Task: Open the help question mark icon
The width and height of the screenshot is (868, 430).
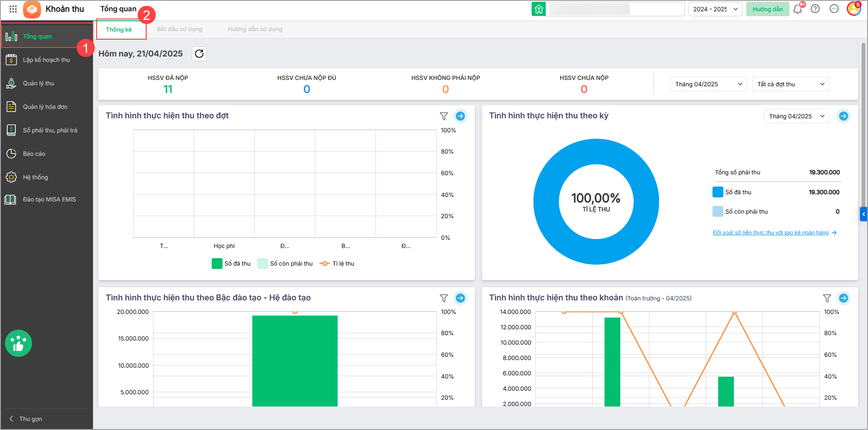Action: pos(815,9)
